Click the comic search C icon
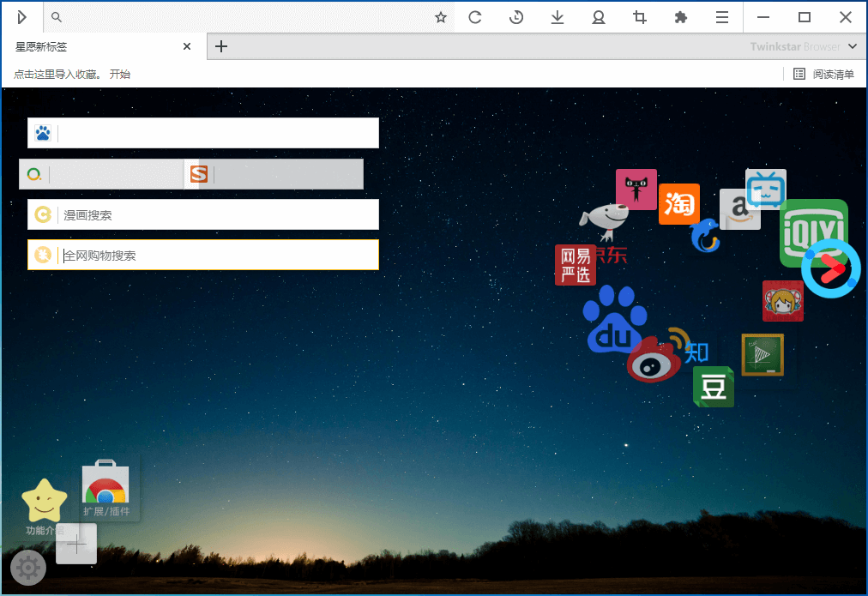This screenshot has height=596, width=868. [x=43, y=214]
